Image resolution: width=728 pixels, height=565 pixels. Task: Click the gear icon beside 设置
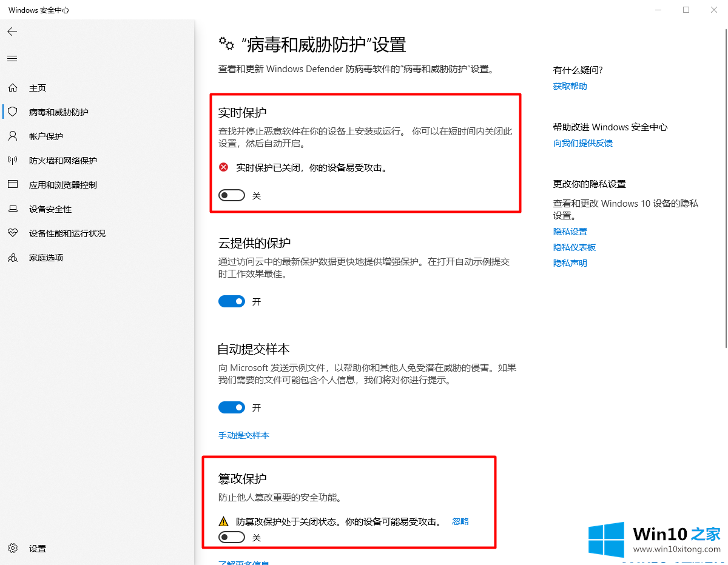point(13,549)
